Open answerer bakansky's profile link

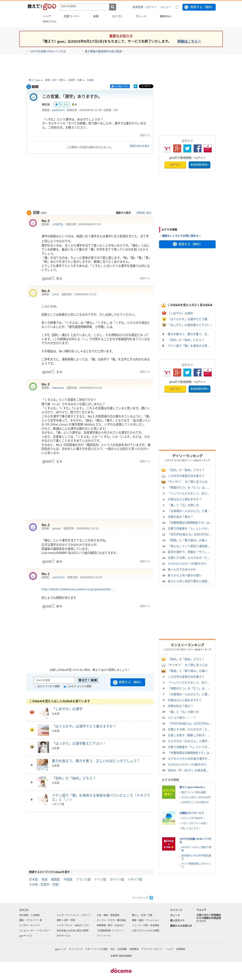click(x=58, y=388)
